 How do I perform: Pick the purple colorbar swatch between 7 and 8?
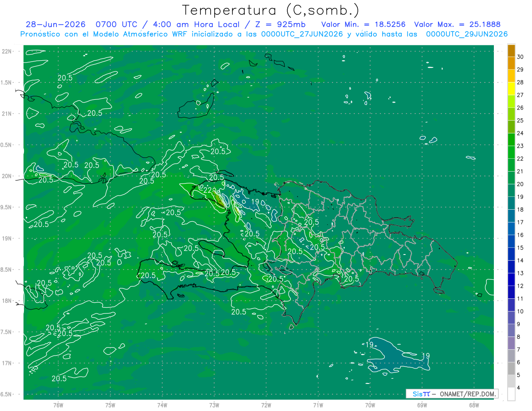(511, 343)
